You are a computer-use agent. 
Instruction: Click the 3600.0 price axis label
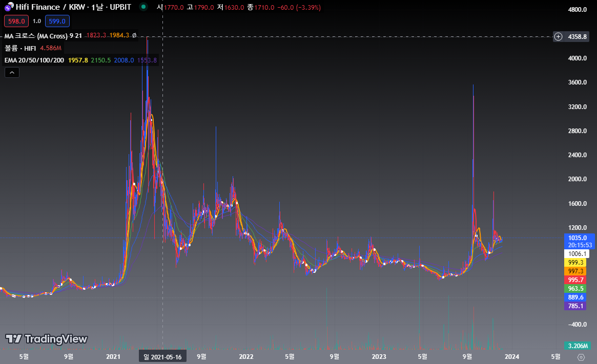click(x=577, y=82)
